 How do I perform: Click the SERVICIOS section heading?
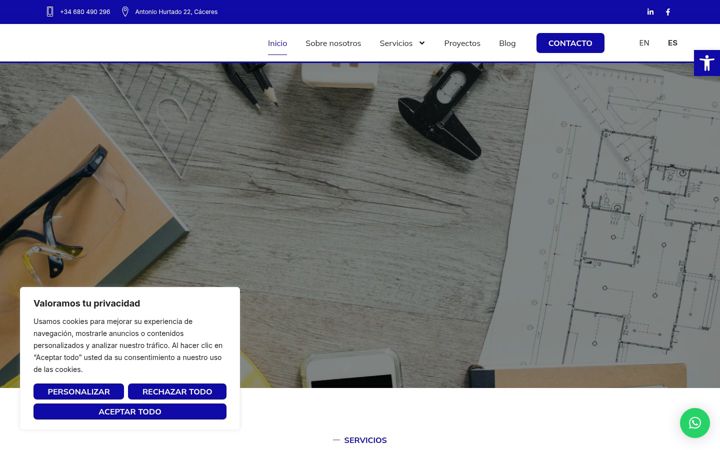click(x=366, y=440)
